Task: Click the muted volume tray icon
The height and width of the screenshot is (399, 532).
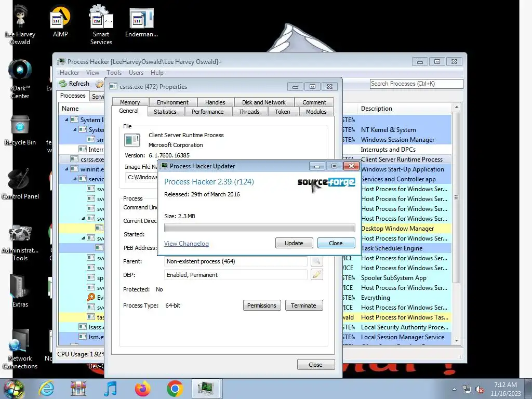Action: (480, 390)
